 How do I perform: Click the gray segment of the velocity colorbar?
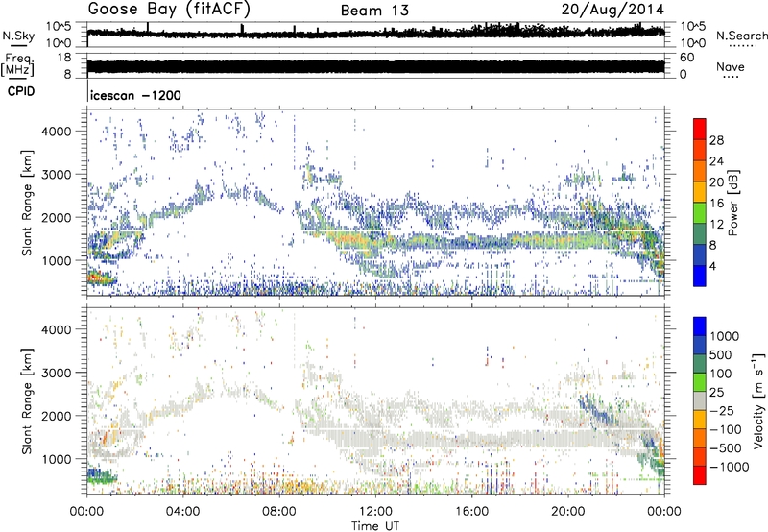(x=700, y=400)
